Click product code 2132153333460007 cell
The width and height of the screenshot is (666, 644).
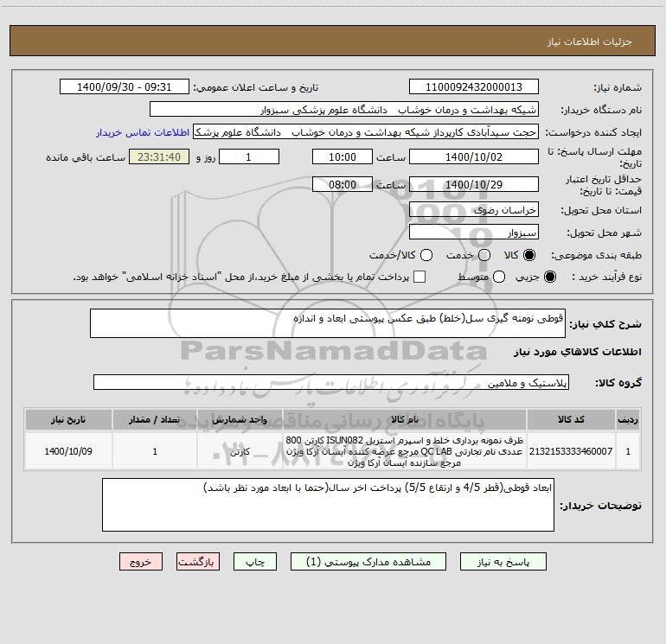[571, 451]
